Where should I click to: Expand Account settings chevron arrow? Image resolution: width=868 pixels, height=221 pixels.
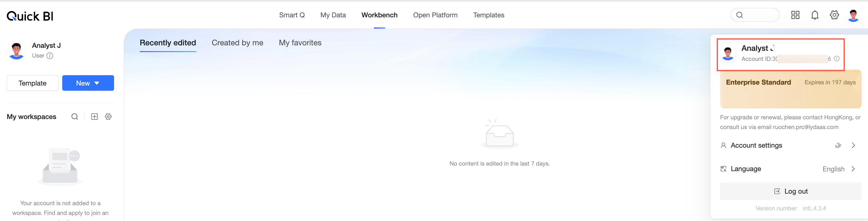[853, 145]
